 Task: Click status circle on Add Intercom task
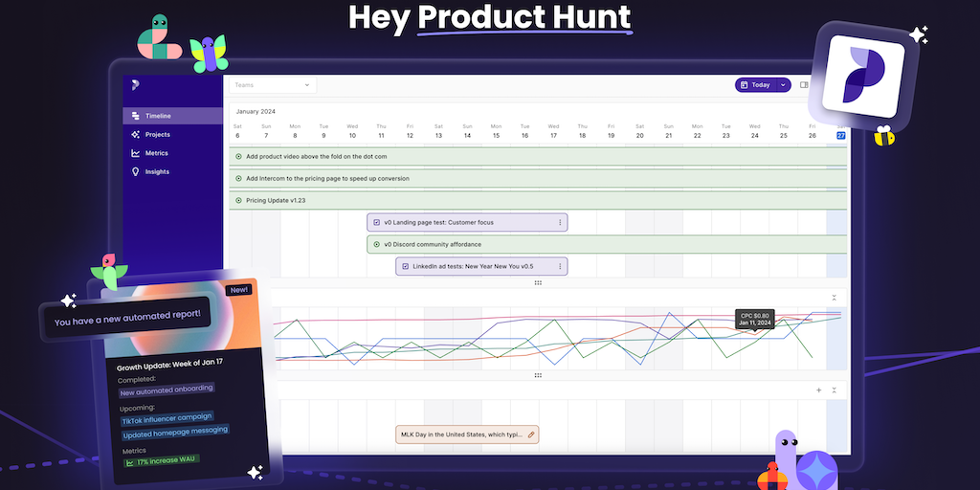coord(238,179)
